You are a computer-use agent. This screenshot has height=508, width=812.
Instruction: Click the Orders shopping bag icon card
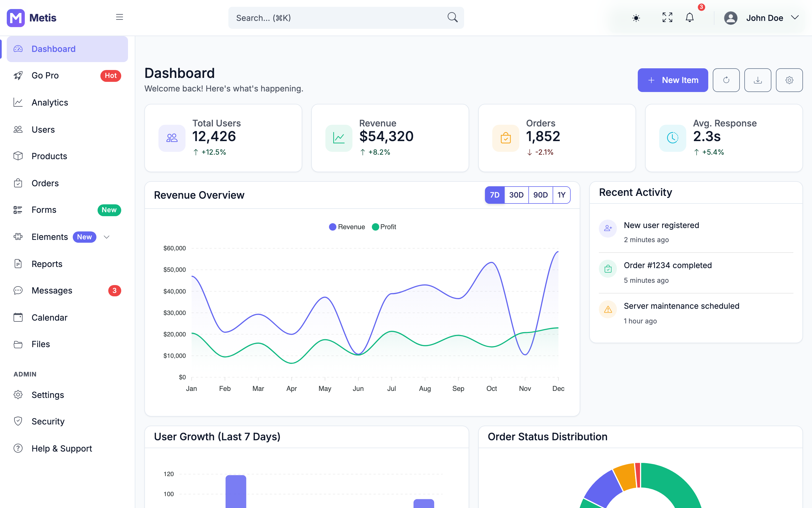(506, 138)
